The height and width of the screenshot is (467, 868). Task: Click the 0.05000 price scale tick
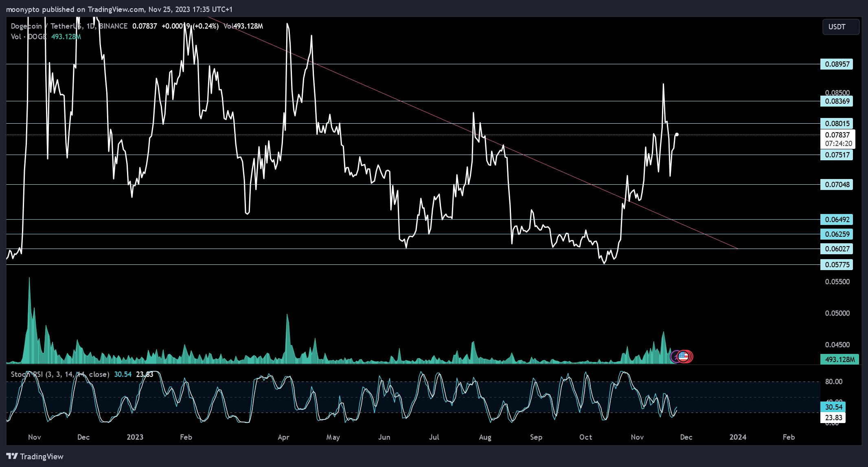click(837, 313)
